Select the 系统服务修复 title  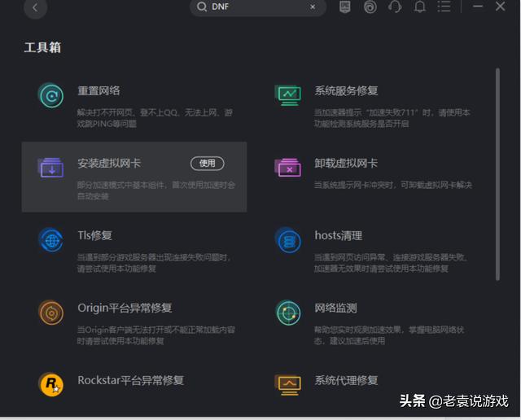[346, 90]
